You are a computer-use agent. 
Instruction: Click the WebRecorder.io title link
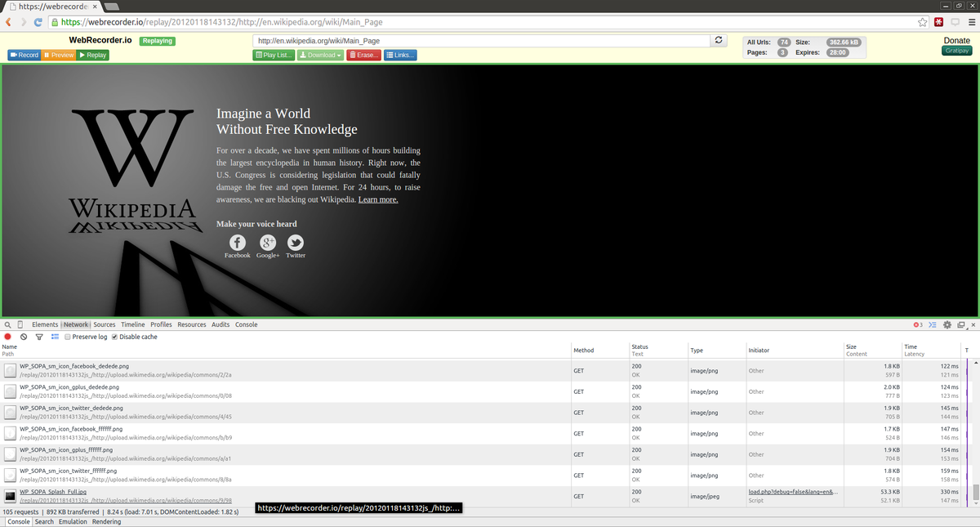pos(100,39)
